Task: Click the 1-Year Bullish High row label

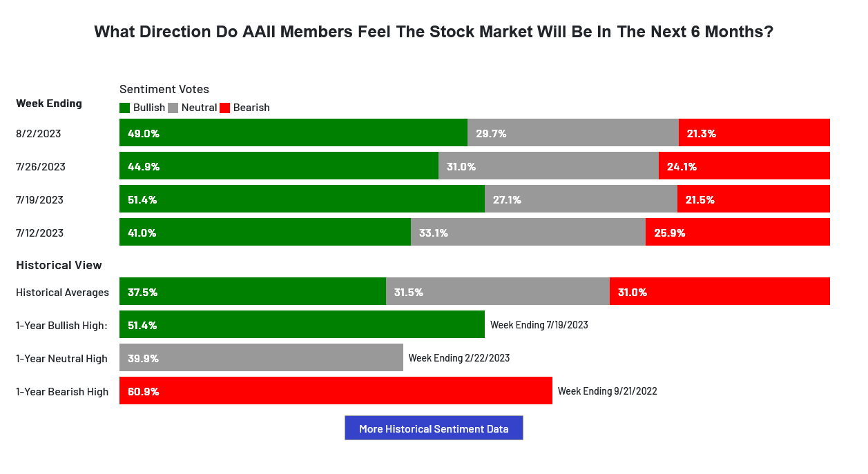Action: tap(61, 325)
